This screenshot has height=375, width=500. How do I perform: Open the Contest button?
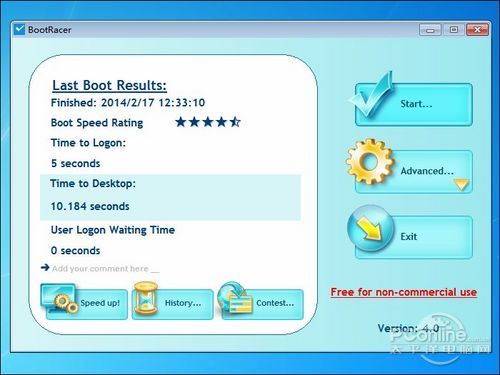point(263,304)
